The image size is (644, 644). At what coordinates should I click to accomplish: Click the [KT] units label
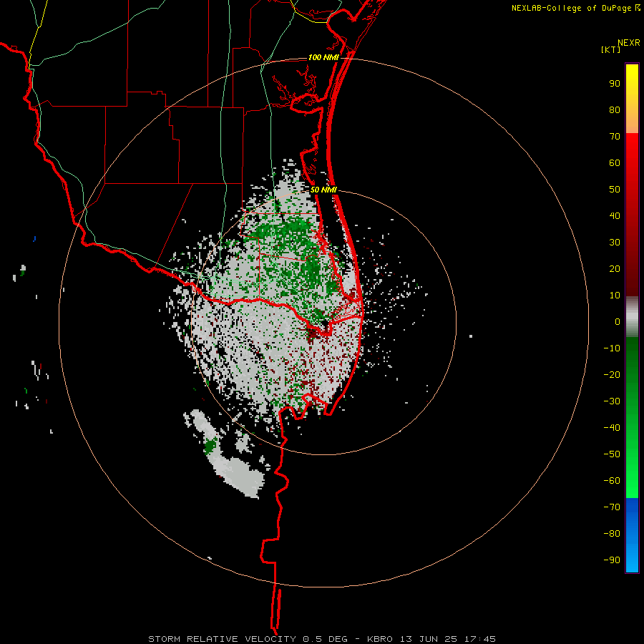tap(610, 49)
